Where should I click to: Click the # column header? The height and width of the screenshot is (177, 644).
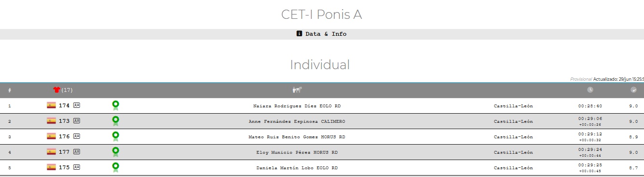pyautogui.click(x=10, y=90)
